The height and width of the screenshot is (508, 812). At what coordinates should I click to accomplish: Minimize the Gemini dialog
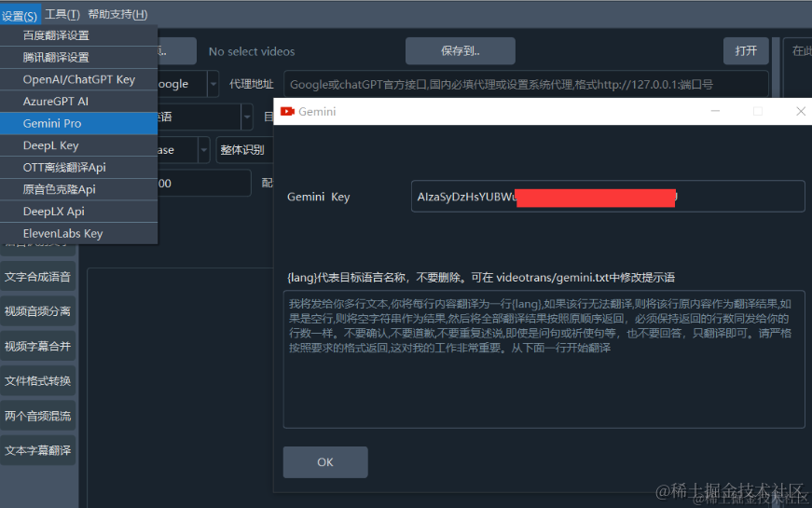(715, 111)
